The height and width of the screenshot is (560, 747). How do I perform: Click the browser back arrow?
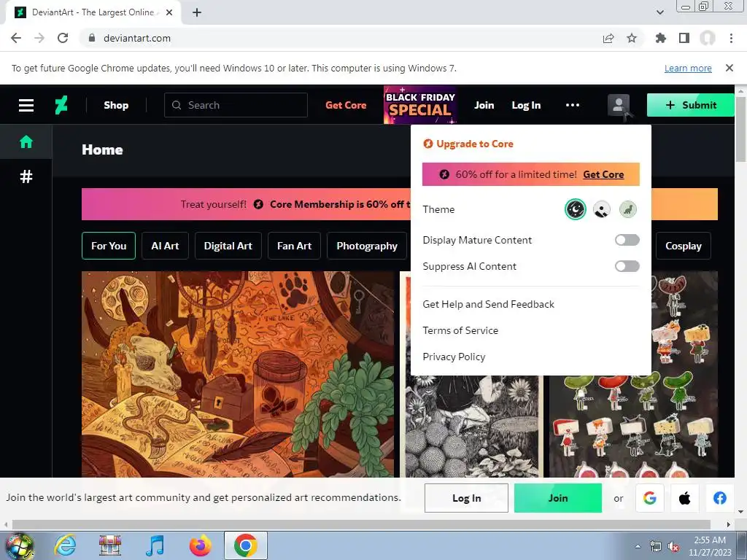(16, 38)
